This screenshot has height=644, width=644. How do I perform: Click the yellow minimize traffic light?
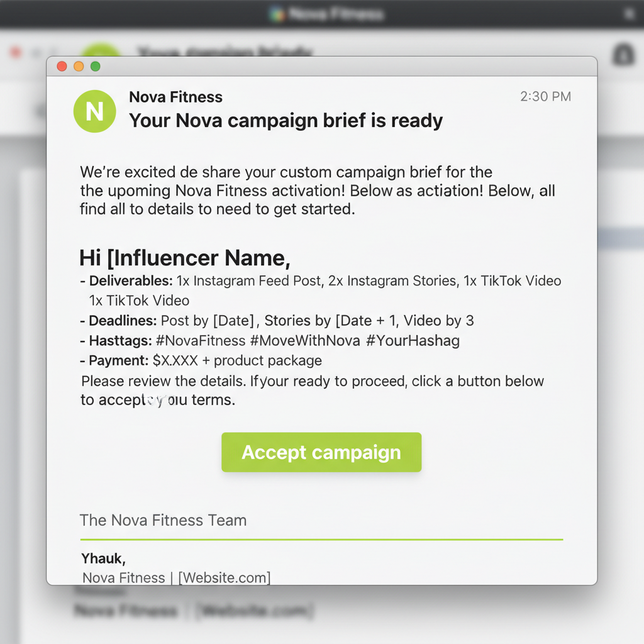pyautogui.click(x=78, y=66)
